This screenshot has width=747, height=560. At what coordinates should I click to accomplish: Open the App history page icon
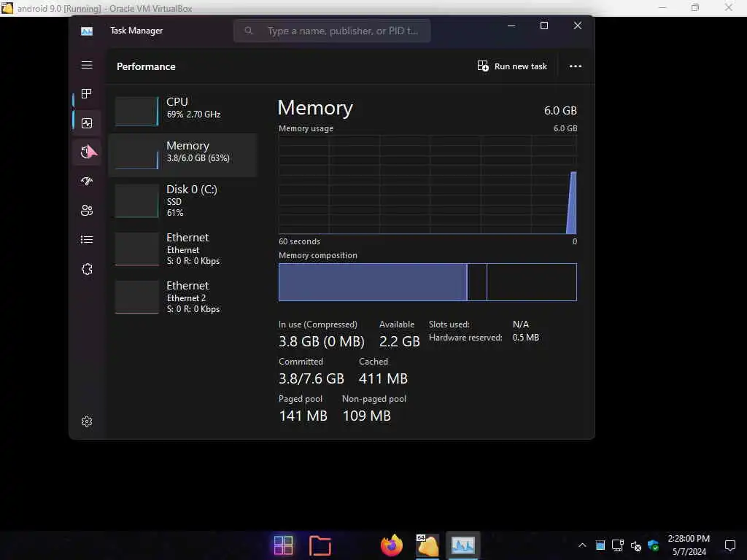(87, 152)
